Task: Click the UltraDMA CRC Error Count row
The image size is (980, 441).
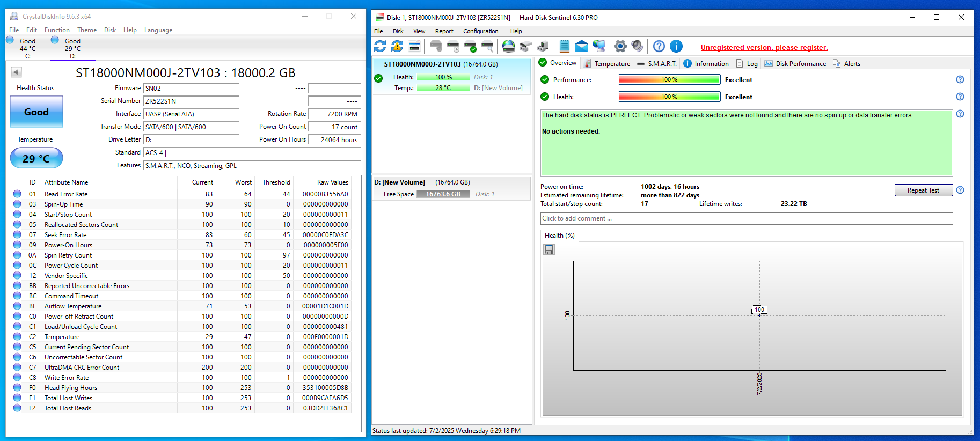Action: point(182,367)
